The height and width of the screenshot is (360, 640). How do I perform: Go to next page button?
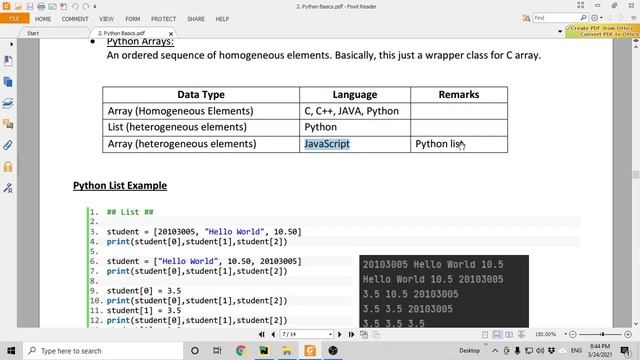pyautogui.click(x=340, y=334)
